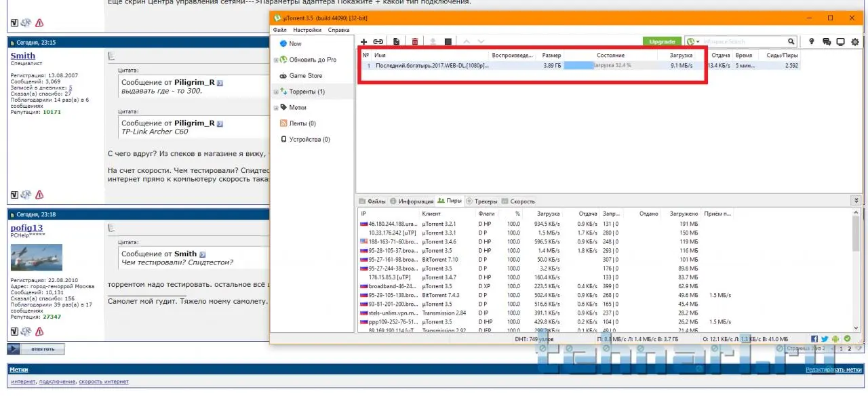
Task: Select Ленты (0) RSS feeds item
Action: click(302, 123)
